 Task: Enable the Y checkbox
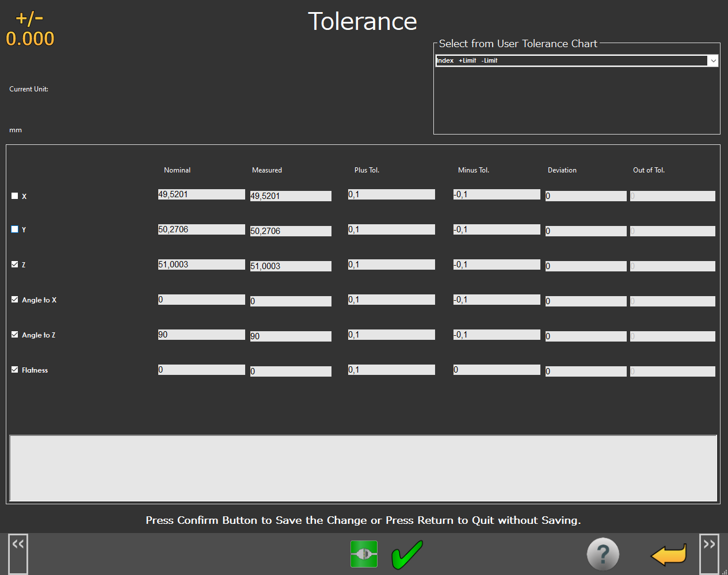[x=15, y=229]
